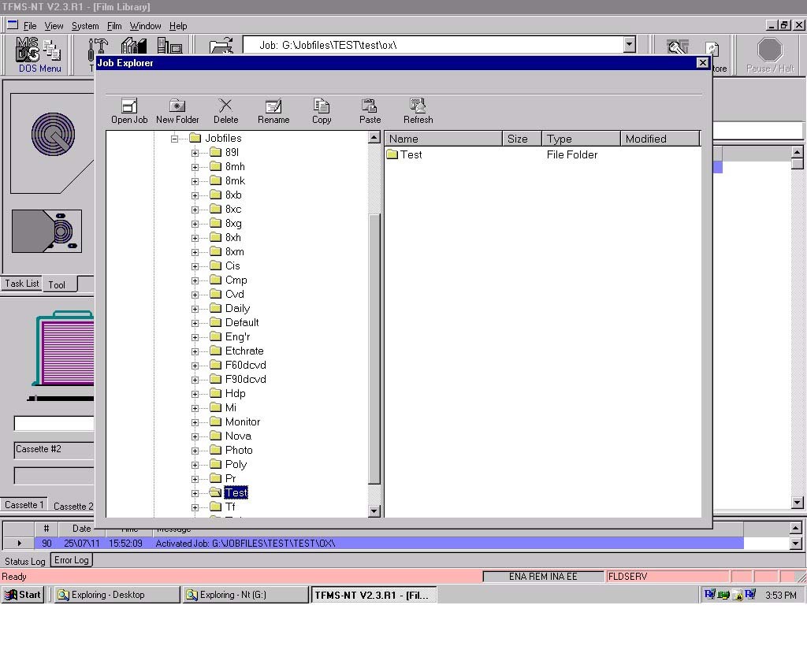Switch to the Error Log tab

coord(72,560)
